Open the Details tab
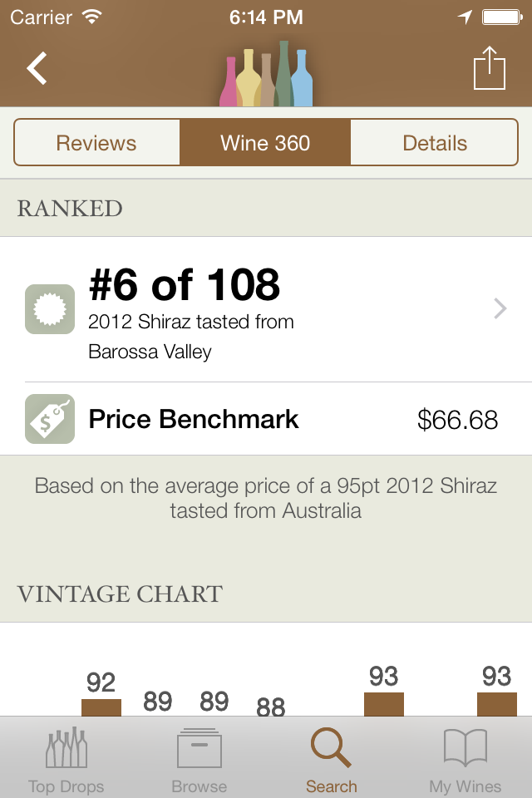The height and width of the screenshot is (798, 532). [x=435, y=143]
